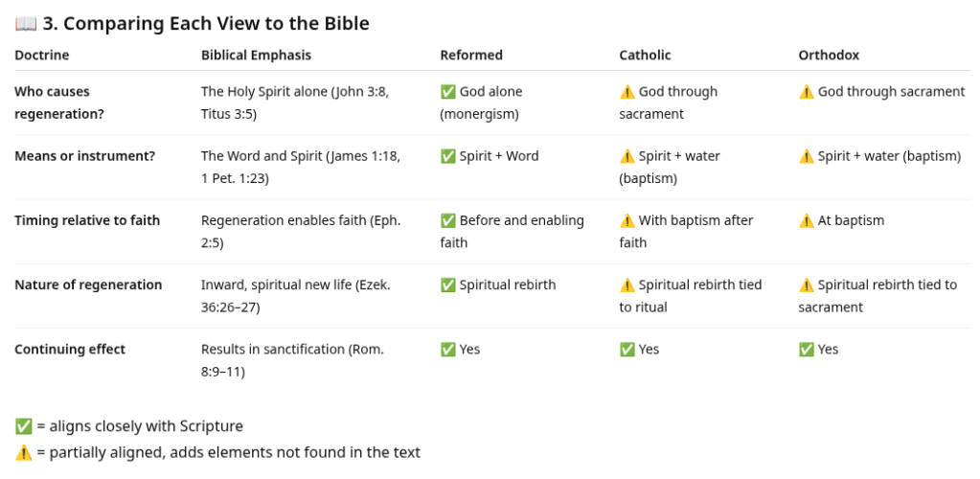The image size is (980, 479).
Task: Click the green checkmark beside "God alone (monergism)"
Action: (447, 92)
